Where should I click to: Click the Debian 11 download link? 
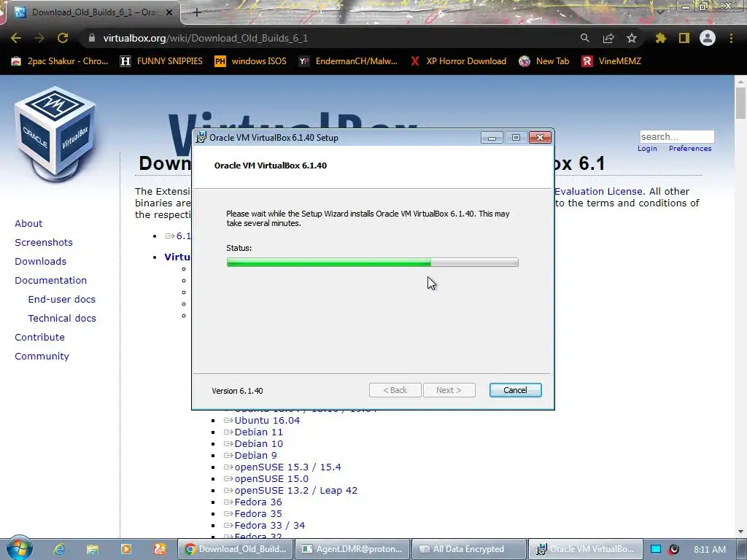click(259, 432)
